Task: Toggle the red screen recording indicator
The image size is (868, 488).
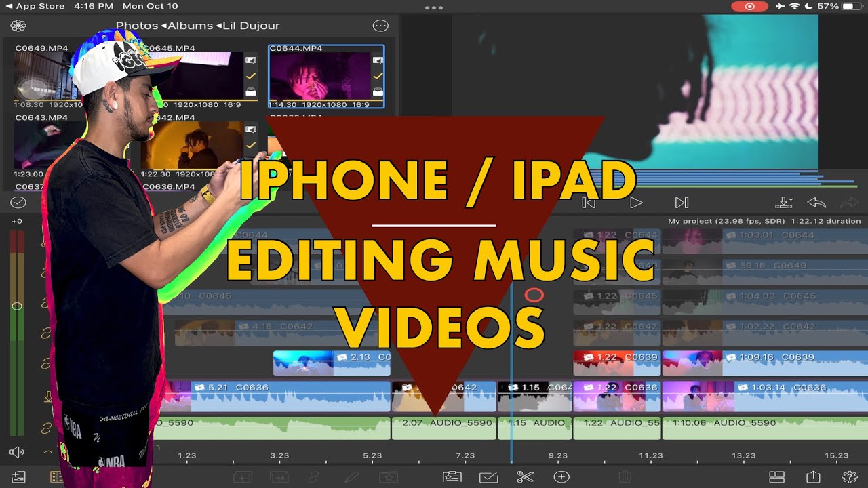Action: [x=749, y=6]
